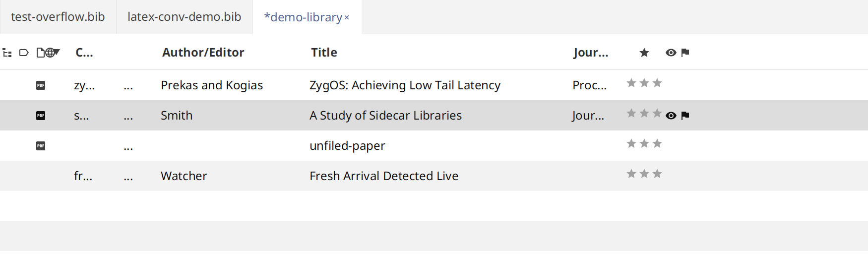
Task: Toggle the priority flag on the Smith row
Action: point(685,116)
